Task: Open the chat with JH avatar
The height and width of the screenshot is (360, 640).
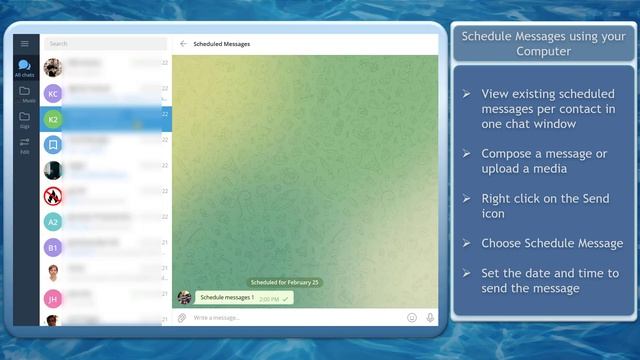Action: [106, 299]
